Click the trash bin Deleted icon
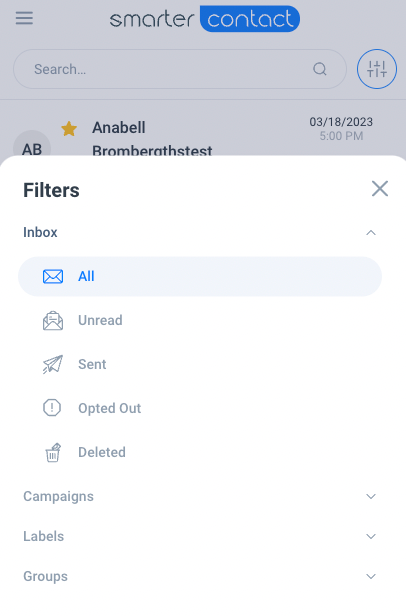The height and width of the screenshot is (616, 406). (53, 453)
